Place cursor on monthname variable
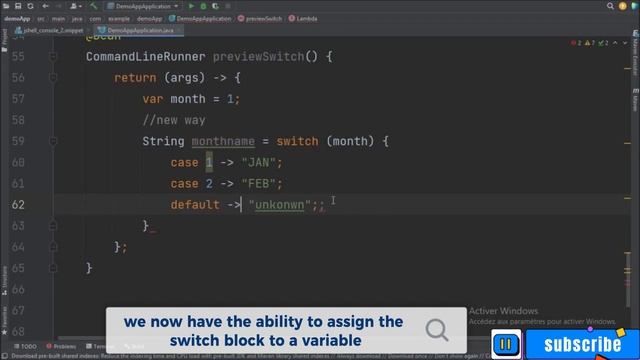Image resolution: width=640 pixels, height=360 pixels. coord(223,142)
